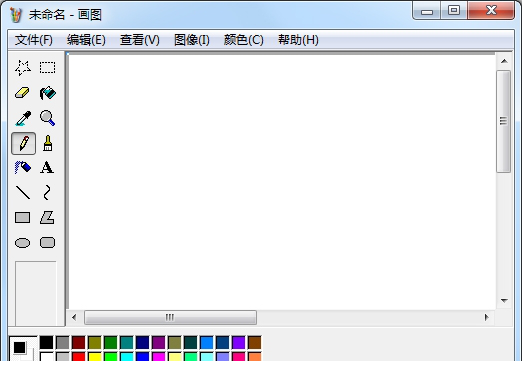The width and height of the screenshot is (522, 375).
Task: Select the Magnifier tool
Action: click(47, 118)
